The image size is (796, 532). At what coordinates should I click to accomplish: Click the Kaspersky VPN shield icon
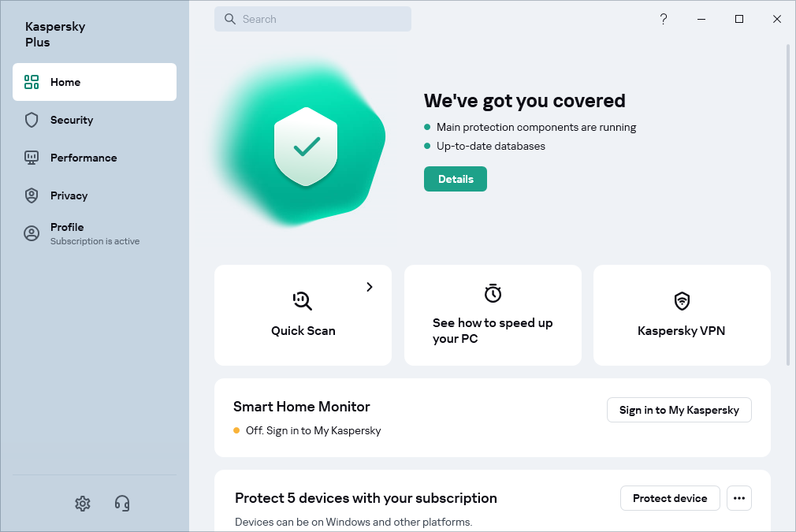click(x=682, y=301)
